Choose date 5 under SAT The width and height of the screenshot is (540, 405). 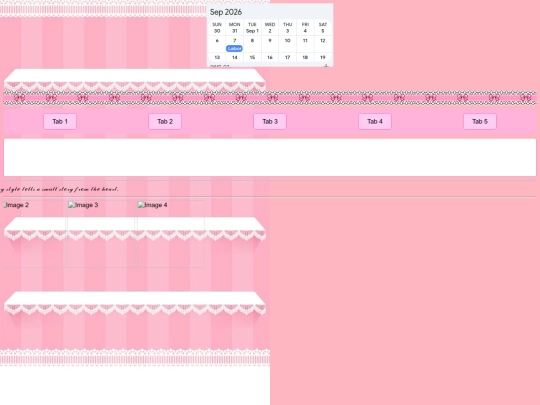tap(322, 31)
